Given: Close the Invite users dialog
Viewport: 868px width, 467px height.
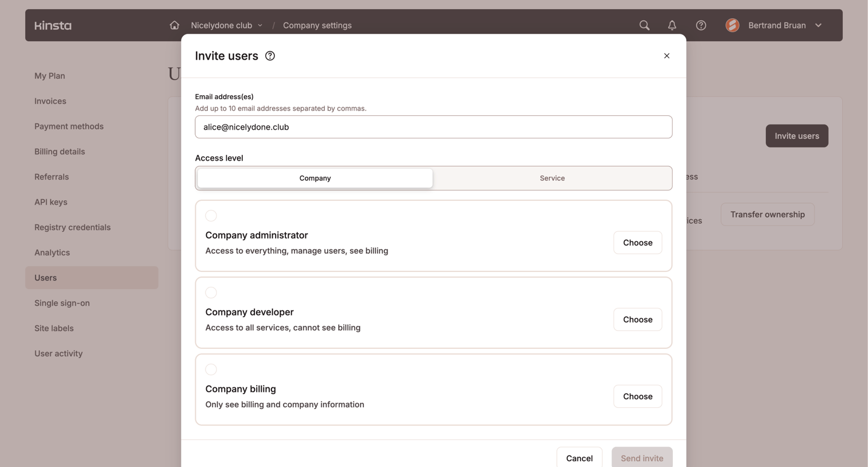Looking at the screenshot, I should coord(666,56).
